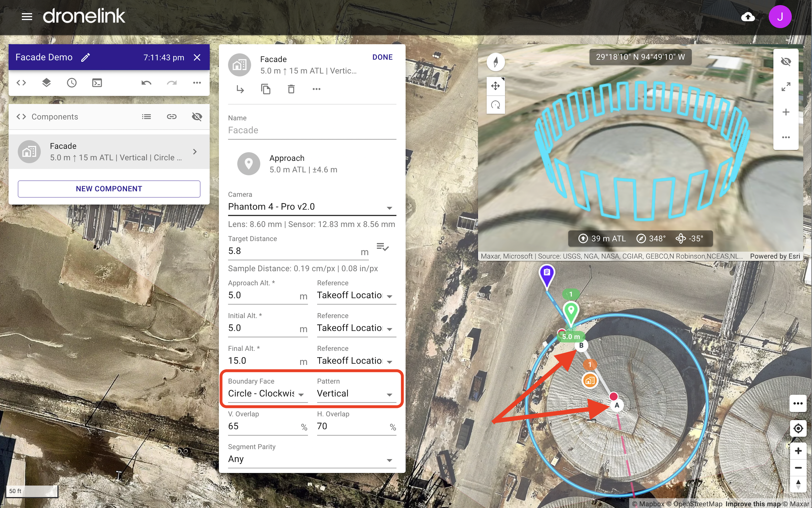Image resolution: width=812 pixels, height=508 pixels.
Task: Open the Camera dropdown Phantom 4 - Pro v2.0
Action: point(312,207)
